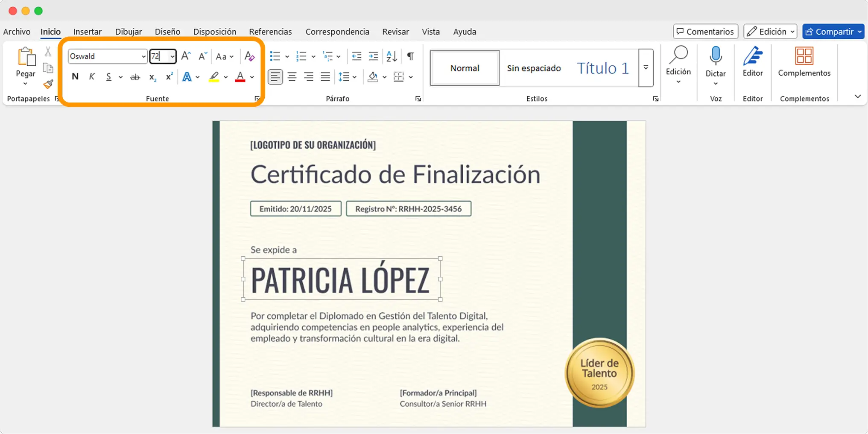Apply yellow text highlight color

[x=214, y=77]
